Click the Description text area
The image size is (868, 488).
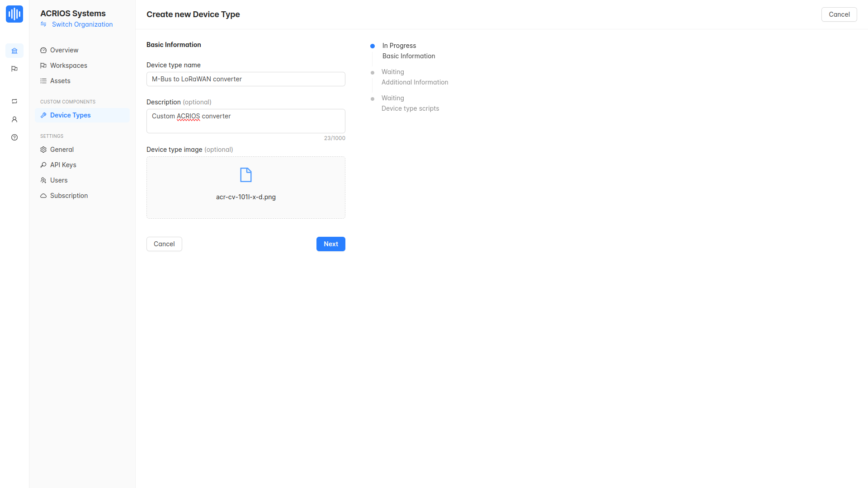[x=245, y=121]
